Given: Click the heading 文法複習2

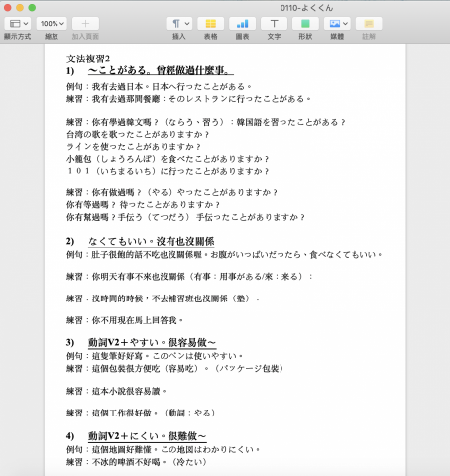Looking at the screenshot, I should [88, 59].
